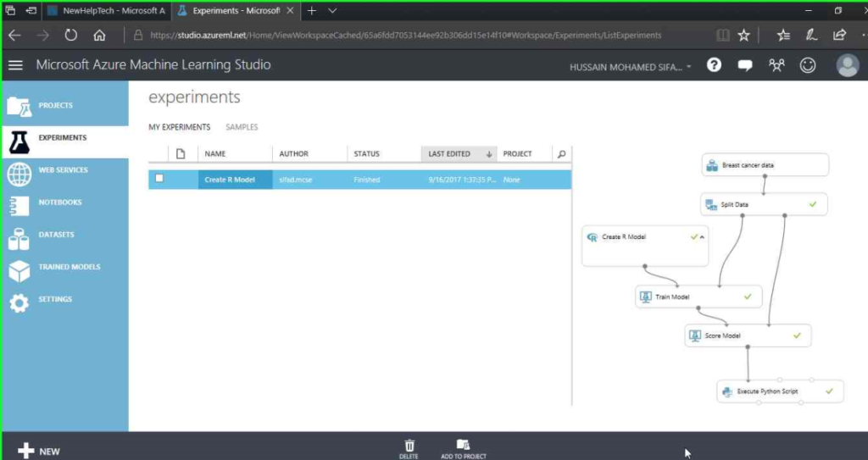
Task: Click the None project cell
Action: tap(511, 180)
